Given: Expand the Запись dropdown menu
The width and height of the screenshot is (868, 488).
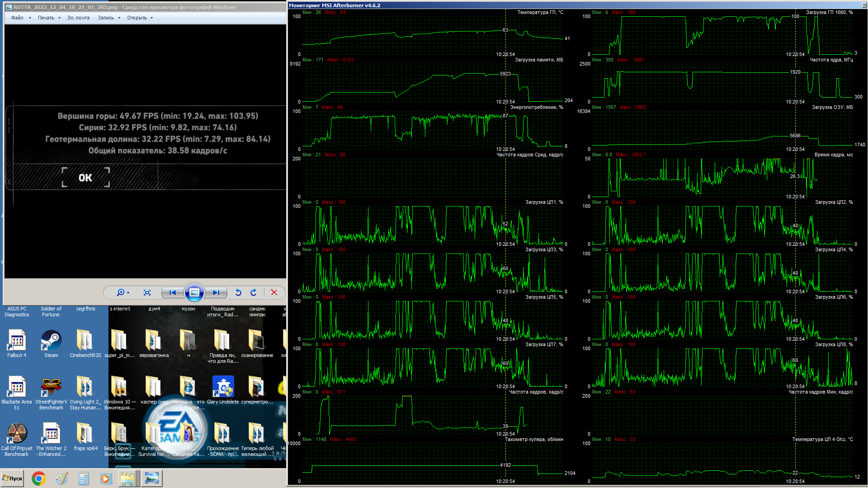Looking at the screenshot, I should pos(109,18).
